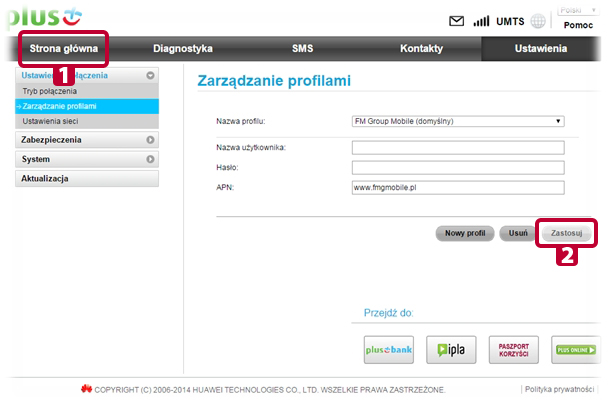The width and height of the screenshot is (609, 409).
Task: Switch to the SMS tab
Action: point(303,49)
